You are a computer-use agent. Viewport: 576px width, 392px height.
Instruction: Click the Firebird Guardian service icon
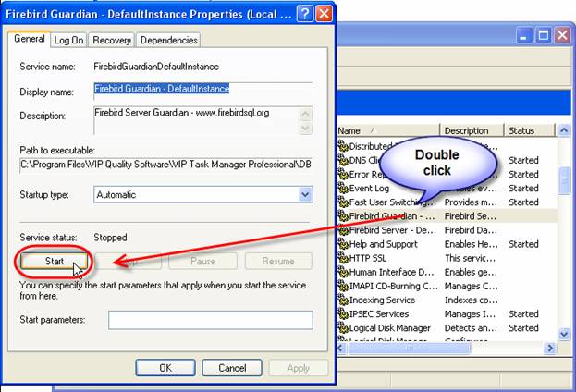click(x=341, y=215)
